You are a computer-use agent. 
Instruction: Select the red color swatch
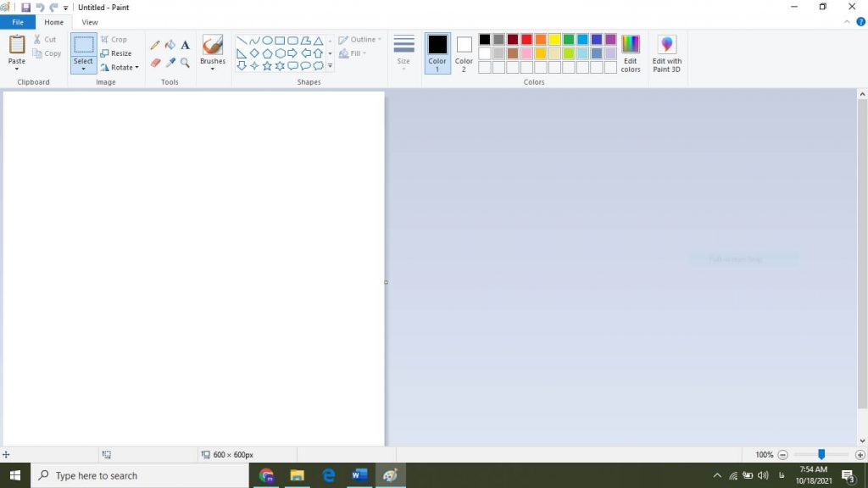(525, 39)
